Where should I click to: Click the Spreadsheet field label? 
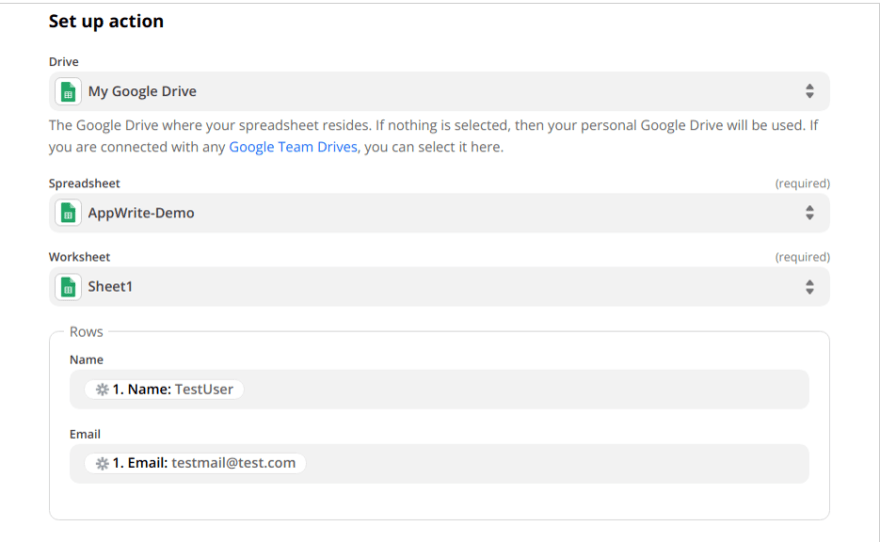pos(84,183)
